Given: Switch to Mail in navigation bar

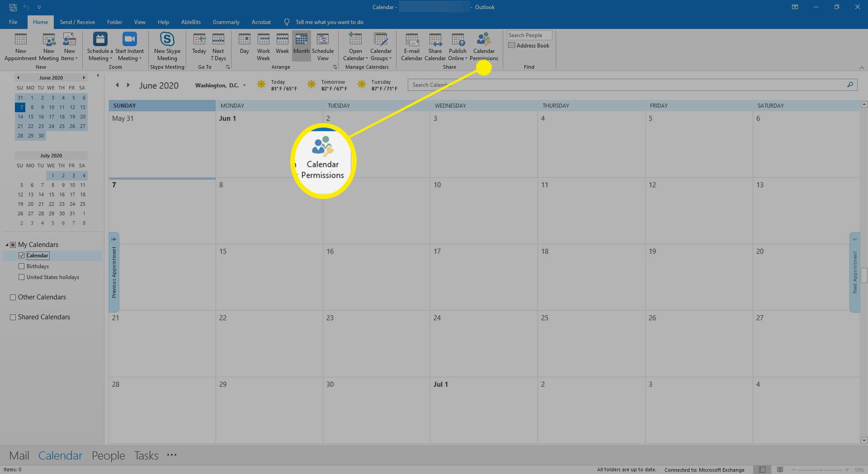Looking at the screenshot, I should pos(19,456).
